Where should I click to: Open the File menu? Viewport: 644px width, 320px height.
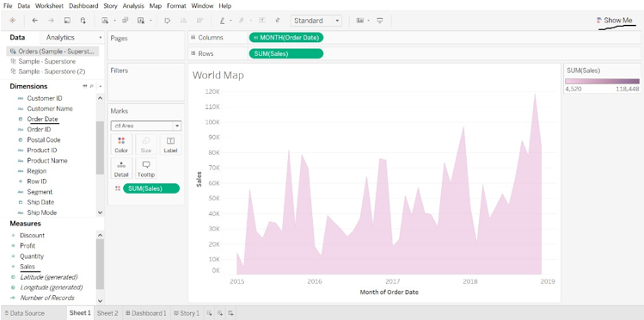pos(8,6)
